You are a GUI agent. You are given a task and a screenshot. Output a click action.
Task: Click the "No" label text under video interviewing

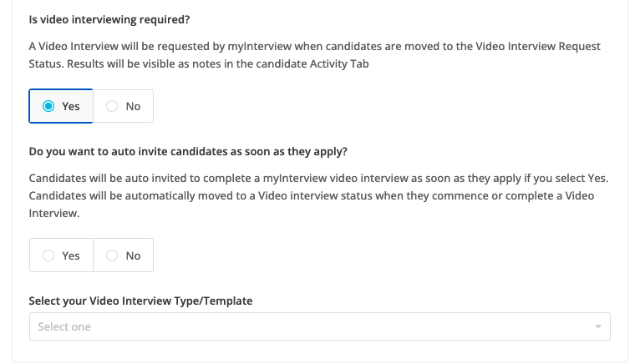click(x=133, y=106)
